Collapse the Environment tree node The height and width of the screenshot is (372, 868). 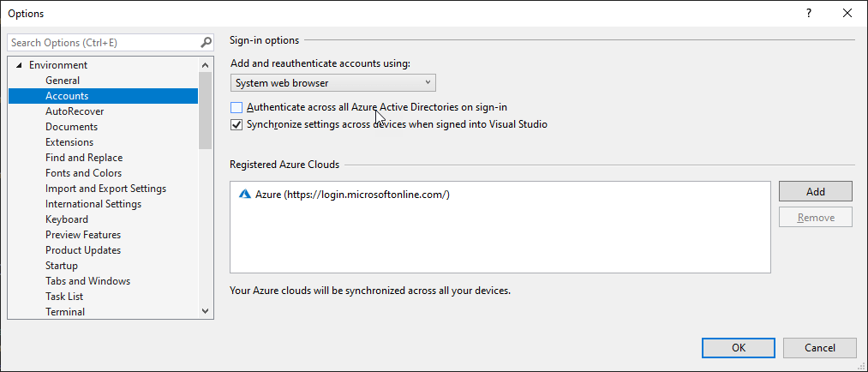click(x=19, y=66)
